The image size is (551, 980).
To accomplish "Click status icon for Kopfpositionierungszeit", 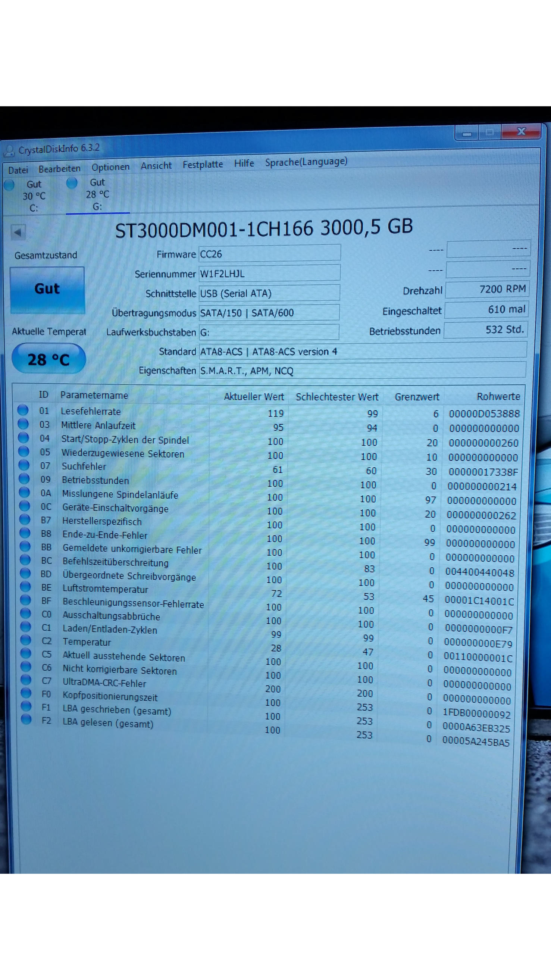I will click(x=26, y=693).
